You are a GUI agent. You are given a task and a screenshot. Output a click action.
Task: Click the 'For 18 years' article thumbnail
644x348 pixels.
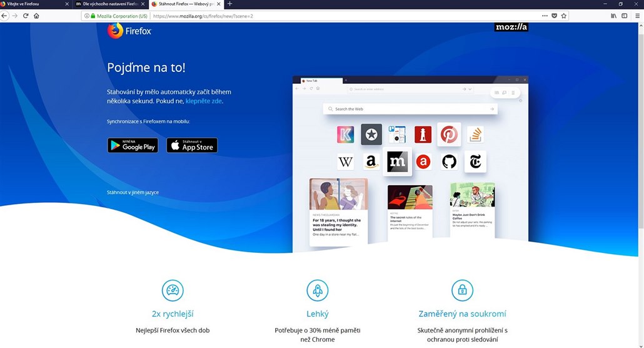pyautogui.click(x=338, y=195)
